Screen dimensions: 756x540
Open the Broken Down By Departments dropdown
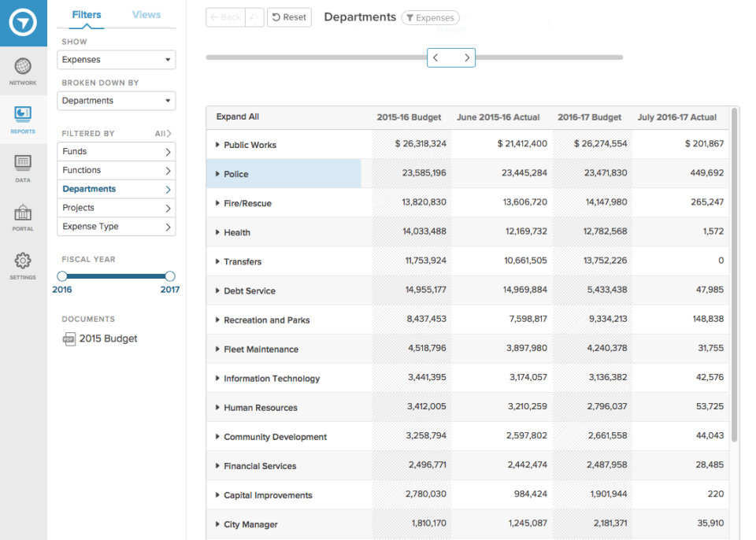point(116,101)
